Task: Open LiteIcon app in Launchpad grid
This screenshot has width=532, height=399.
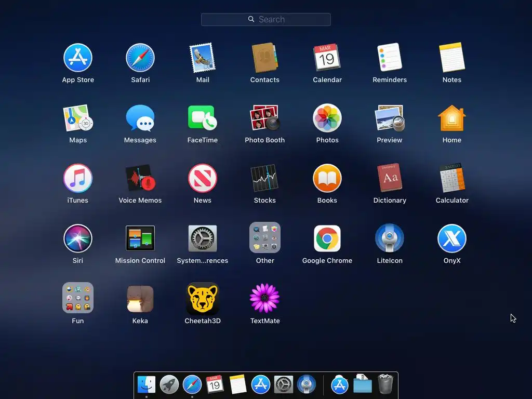Action: pyautogui.click(x=390, y=238)
